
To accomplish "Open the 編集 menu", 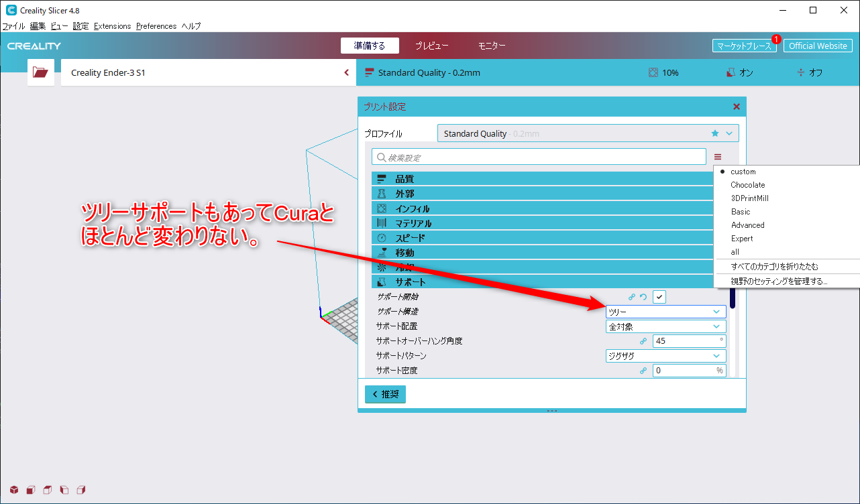I will pyautogui.click(x=38, y=26).
